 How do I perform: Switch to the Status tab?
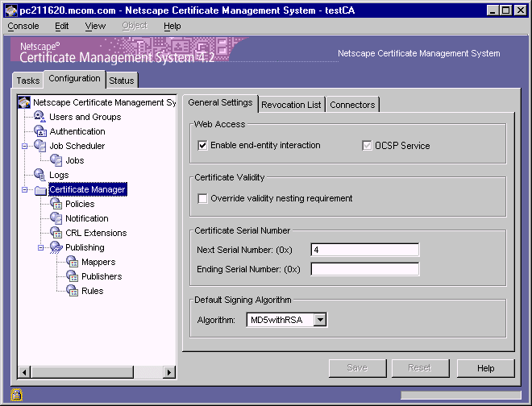122,81
